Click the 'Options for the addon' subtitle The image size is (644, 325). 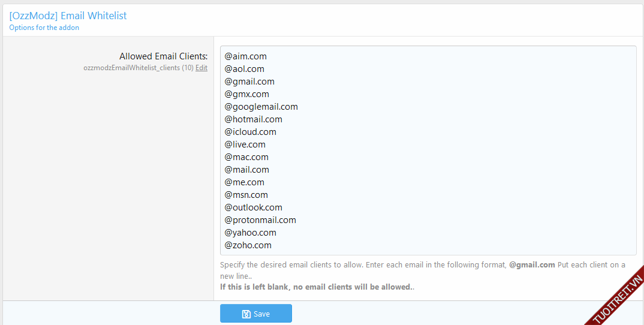(44, 28)
